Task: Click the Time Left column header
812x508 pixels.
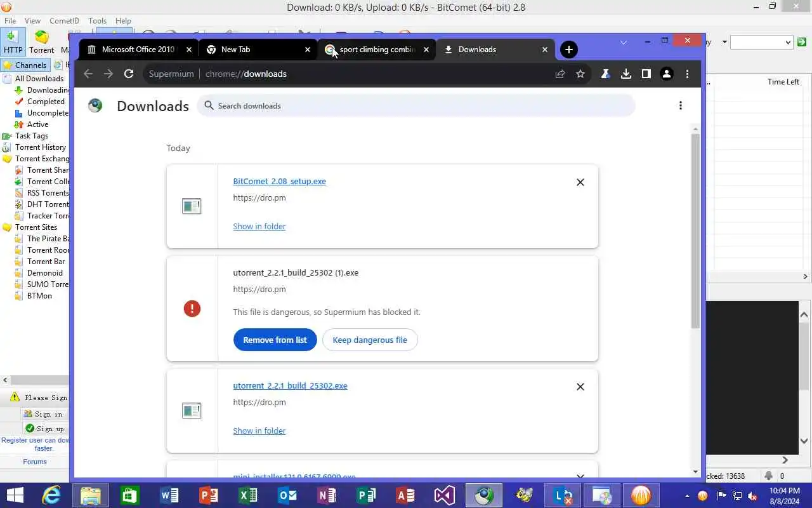Action: [x=783, y=82]
